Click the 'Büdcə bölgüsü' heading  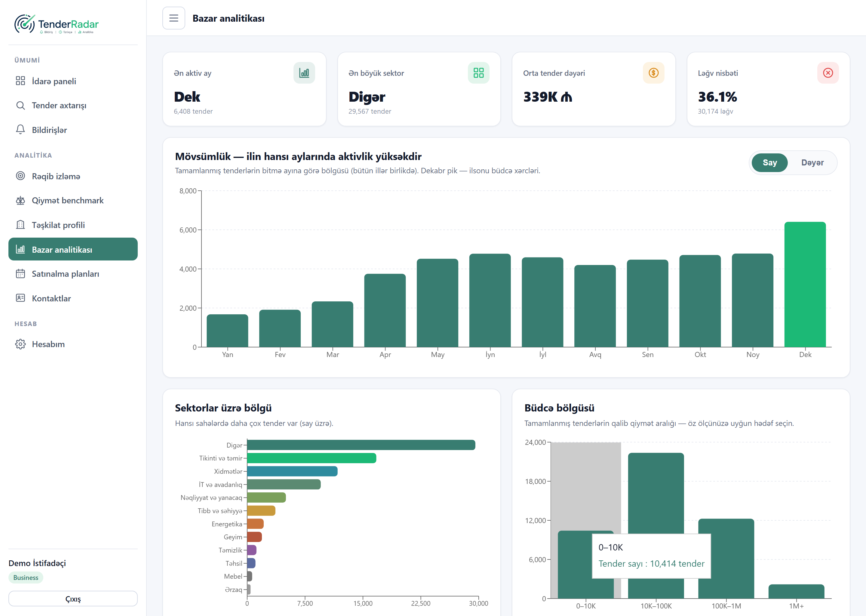point(559,408)
